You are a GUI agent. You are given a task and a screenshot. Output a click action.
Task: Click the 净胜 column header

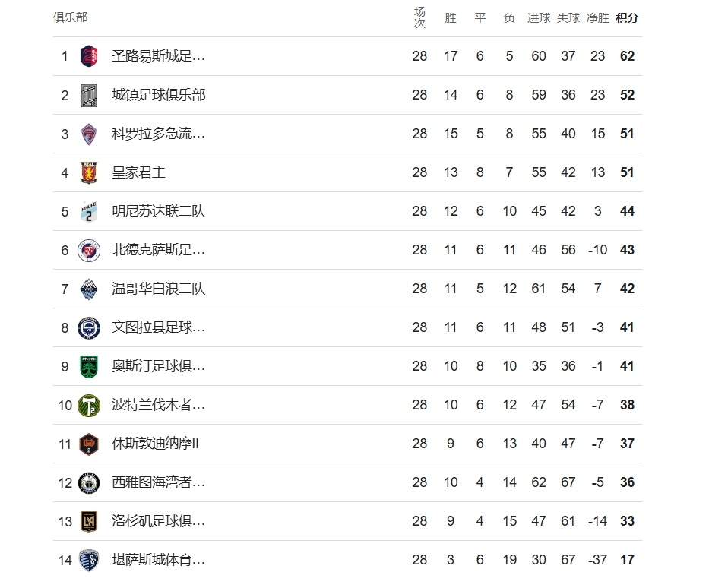point(597,18)
